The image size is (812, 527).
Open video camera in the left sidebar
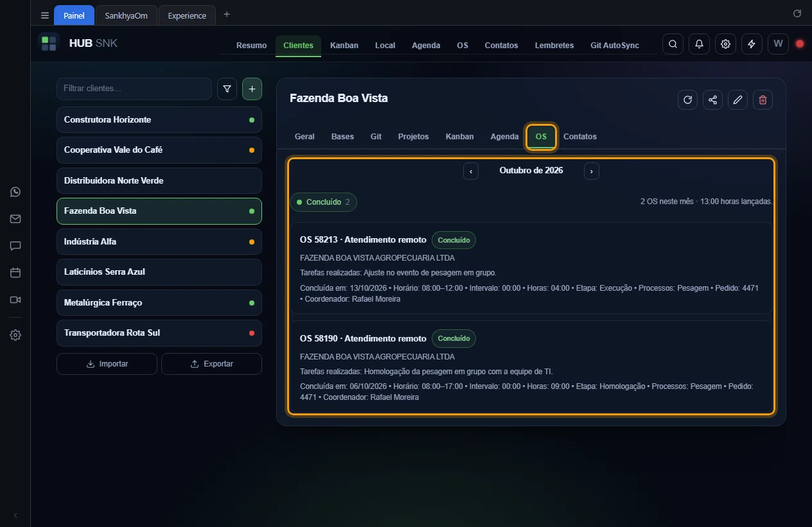(15, 300)
